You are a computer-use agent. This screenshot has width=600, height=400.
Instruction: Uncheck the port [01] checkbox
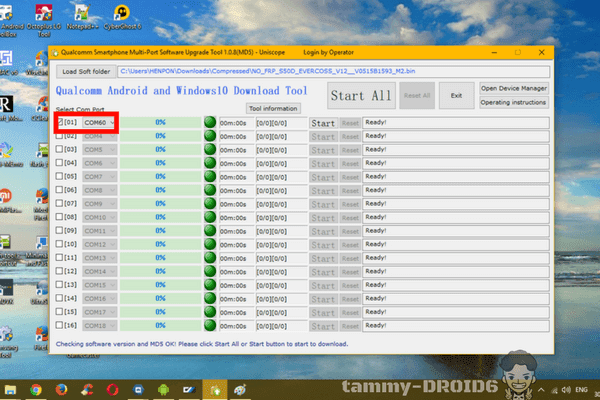pos(60,122)
